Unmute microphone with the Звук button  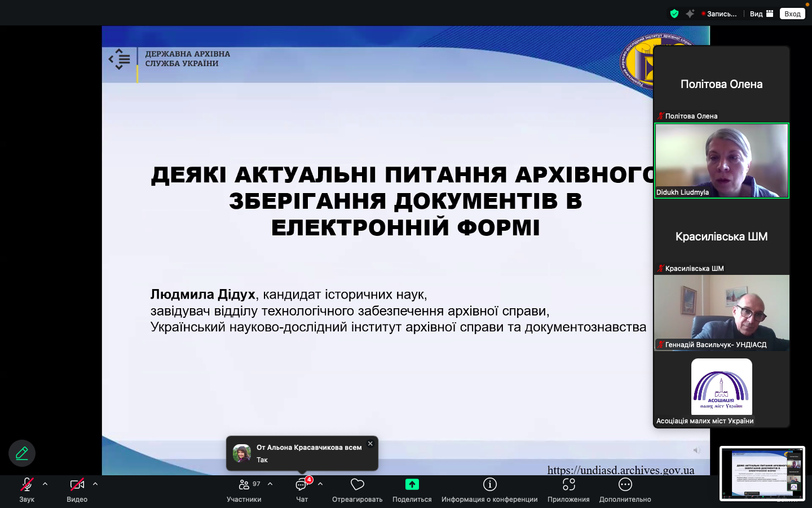coord(27,485)
